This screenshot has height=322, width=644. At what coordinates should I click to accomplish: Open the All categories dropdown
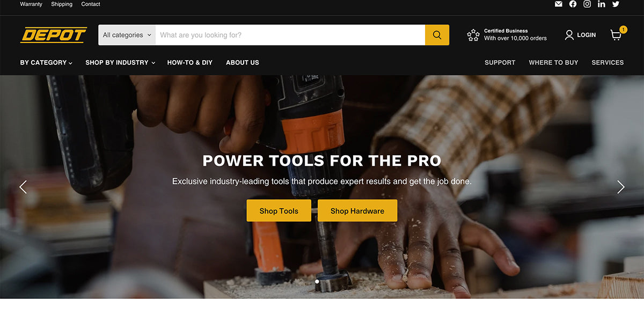tap(127, 35)
